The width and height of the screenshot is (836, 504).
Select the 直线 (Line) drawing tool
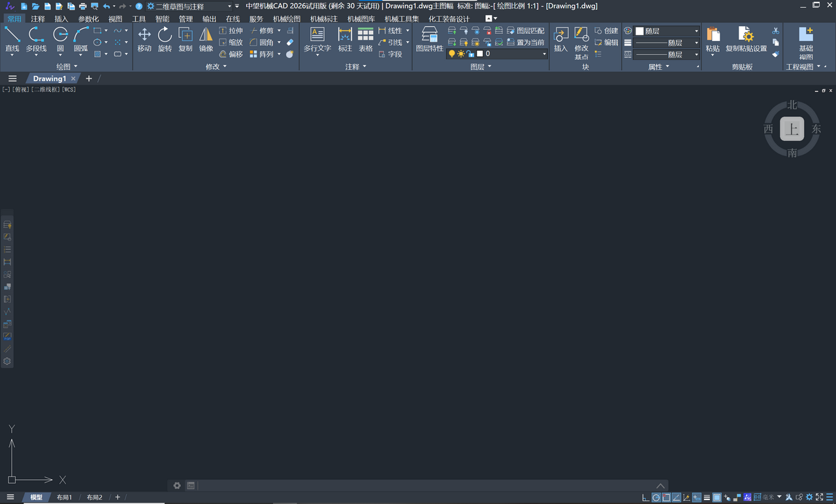(x=12, y=39)
